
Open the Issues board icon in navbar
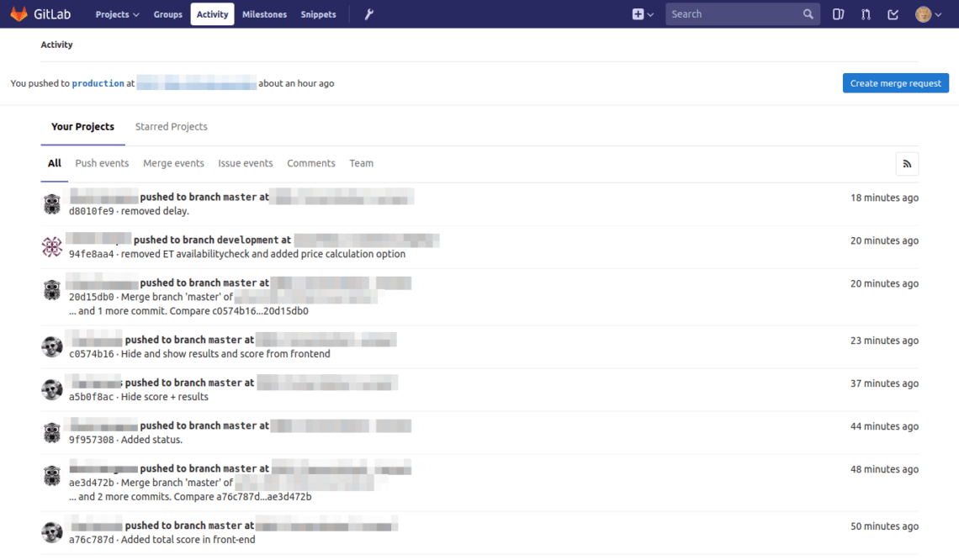point(838,14)
